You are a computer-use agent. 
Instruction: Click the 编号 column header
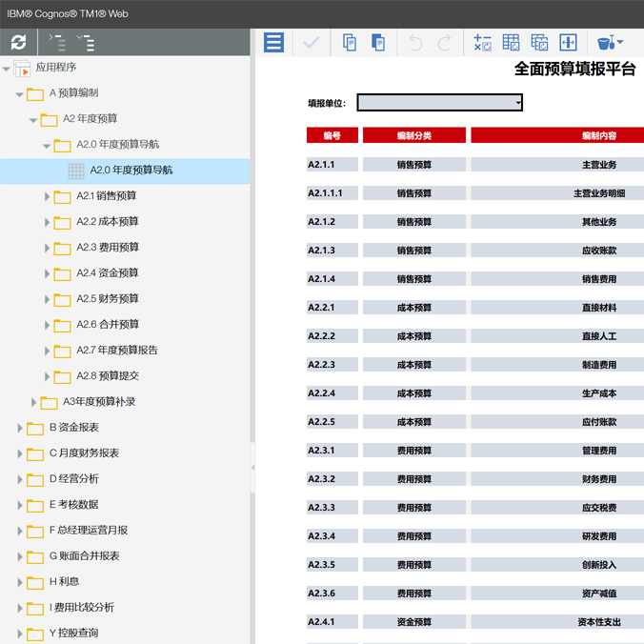[332, 135]
